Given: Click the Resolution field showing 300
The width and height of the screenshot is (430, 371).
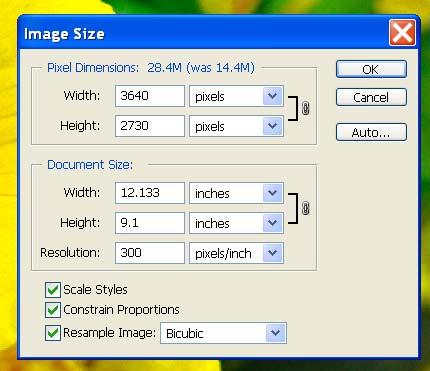Looking at the screenshot, I should tap(150, 253).
